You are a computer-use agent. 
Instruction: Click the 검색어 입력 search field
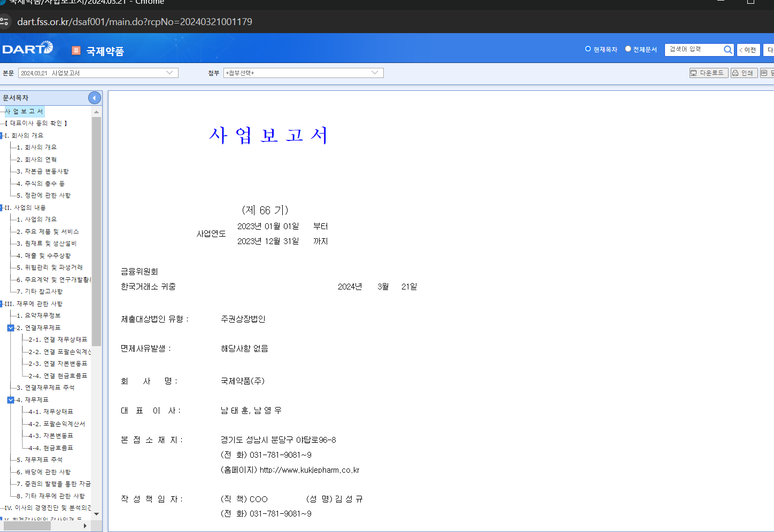pyautogui.click(x=694, y=49)
